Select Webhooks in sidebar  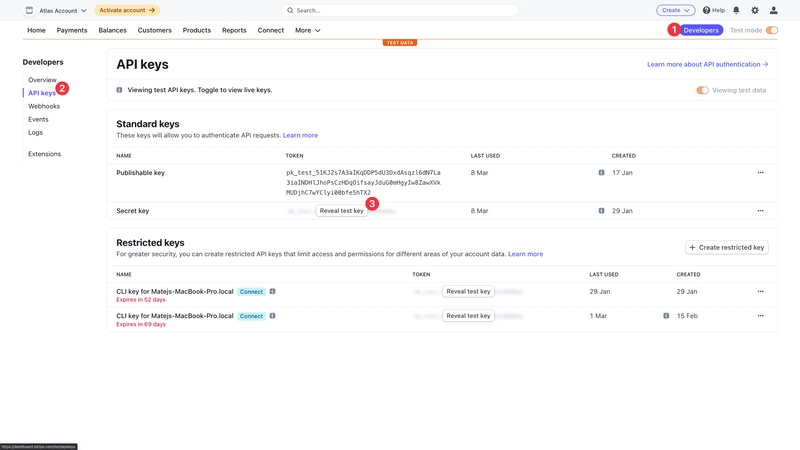(44, 106)
